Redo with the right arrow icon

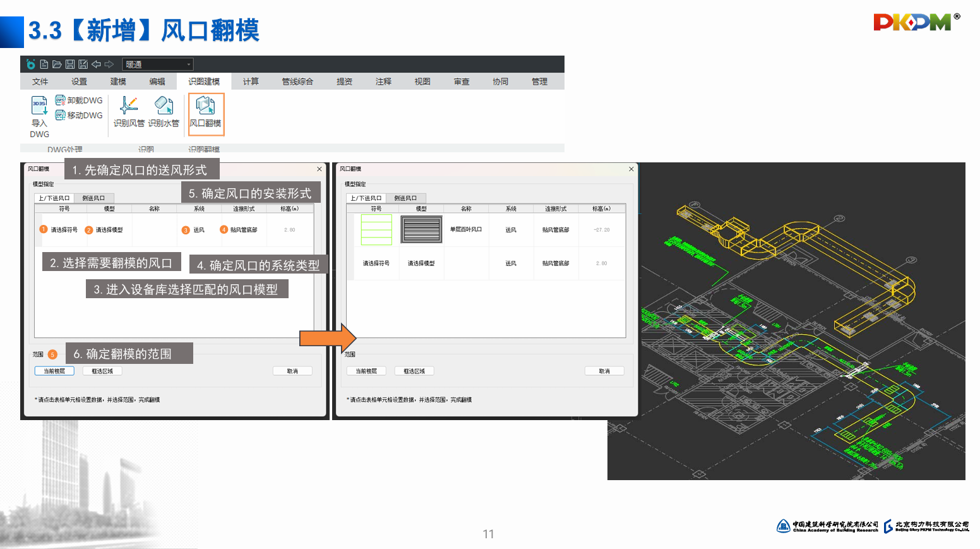[x=109, y=64]
